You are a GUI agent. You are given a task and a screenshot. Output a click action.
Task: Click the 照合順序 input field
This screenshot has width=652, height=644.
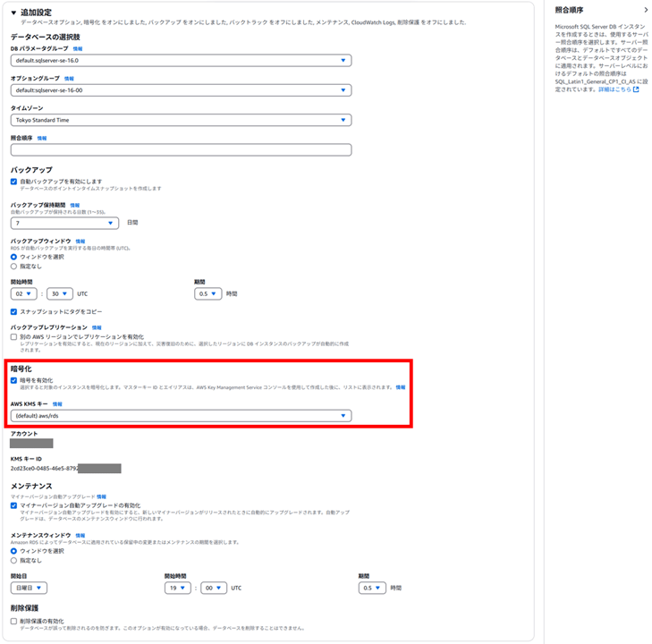click(x=181, y=149)
